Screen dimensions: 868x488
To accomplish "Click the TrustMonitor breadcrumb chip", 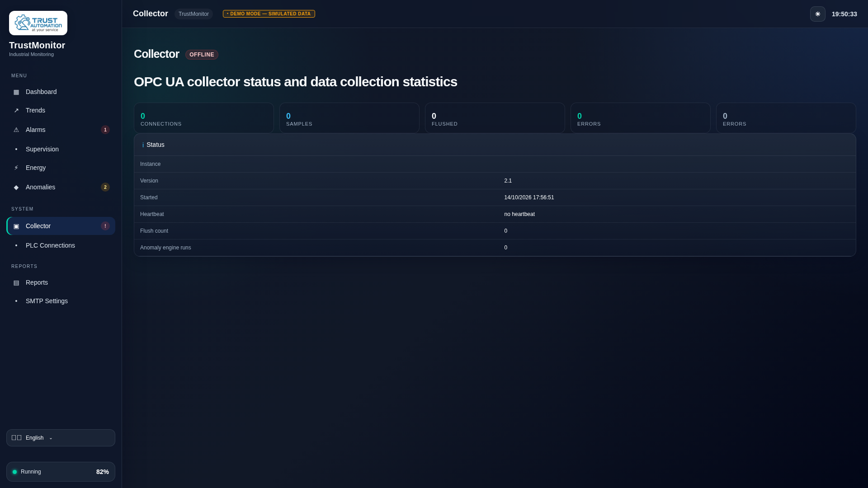I will click(193, 14).
